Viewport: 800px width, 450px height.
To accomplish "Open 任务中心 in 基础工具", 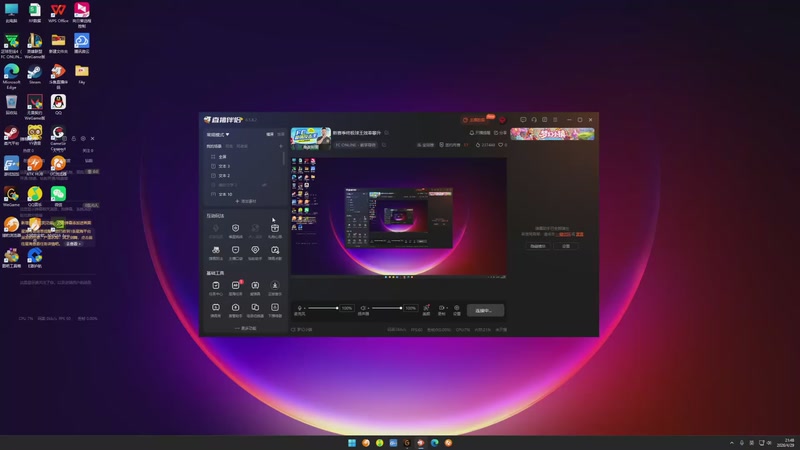I will [x=216, y=286].
